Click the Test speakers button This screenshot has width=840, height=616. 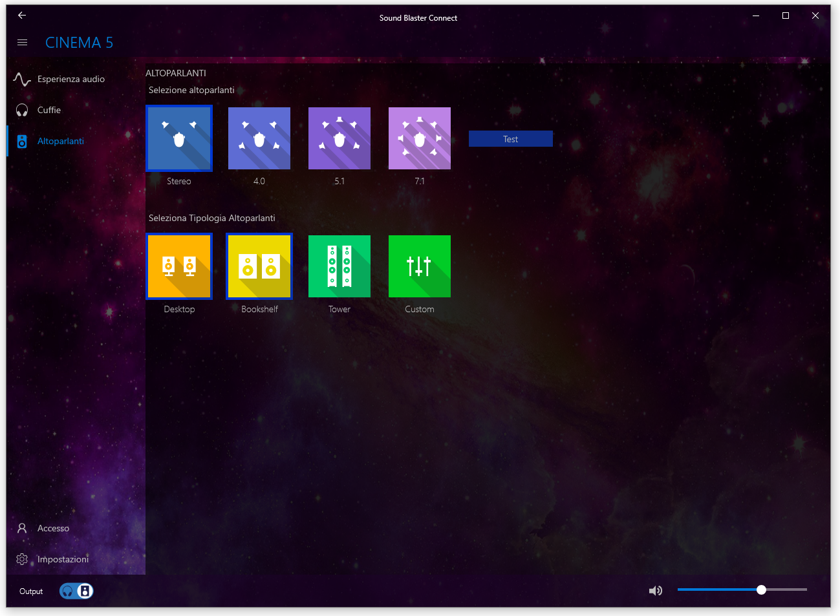tap(511, 139)
